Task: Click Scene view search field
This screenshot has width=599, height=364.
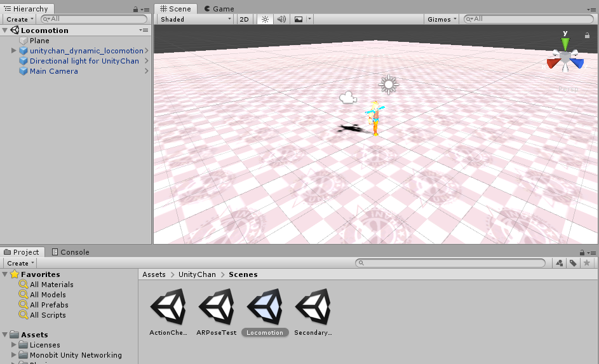Action: click(x=528, y=18)
